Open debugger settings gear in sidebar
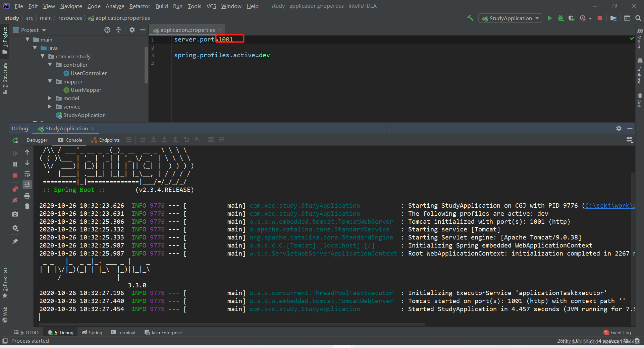644x348 pixels. (x=15, y=228)
